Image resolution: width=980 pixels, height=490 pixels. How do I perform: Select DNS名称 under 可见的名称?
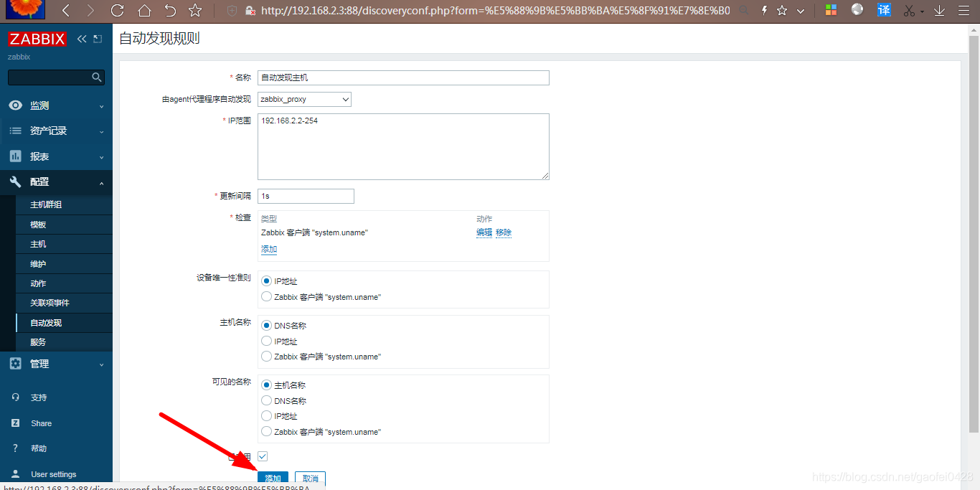267,401
